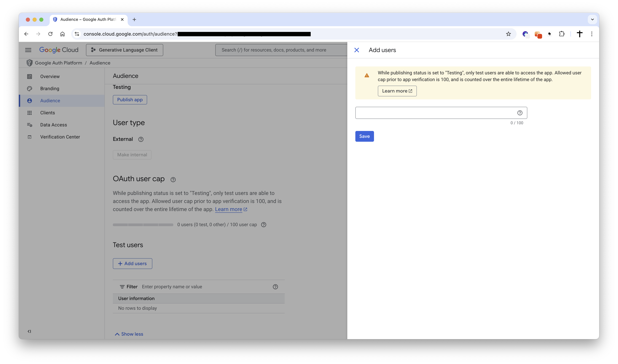Open the browser extensions puzzle icon

[562, 34]
